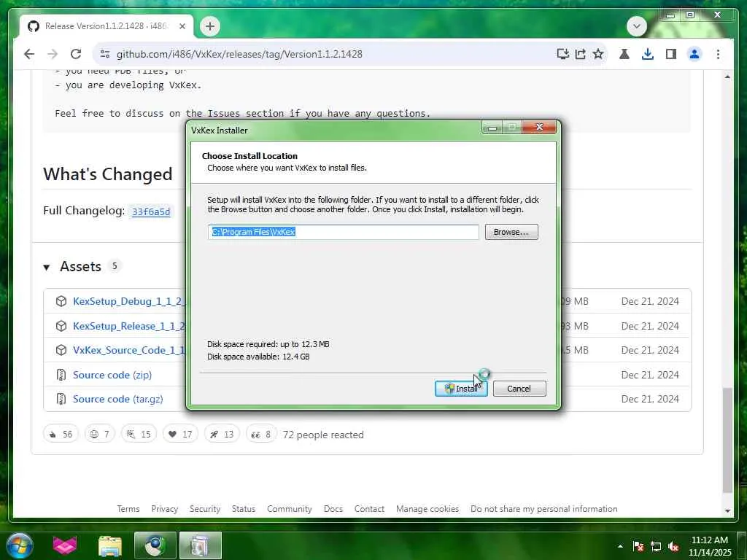This screenshot has width=747, height=560.
Task: Open a new browser tab
Action: click(210, 26)
